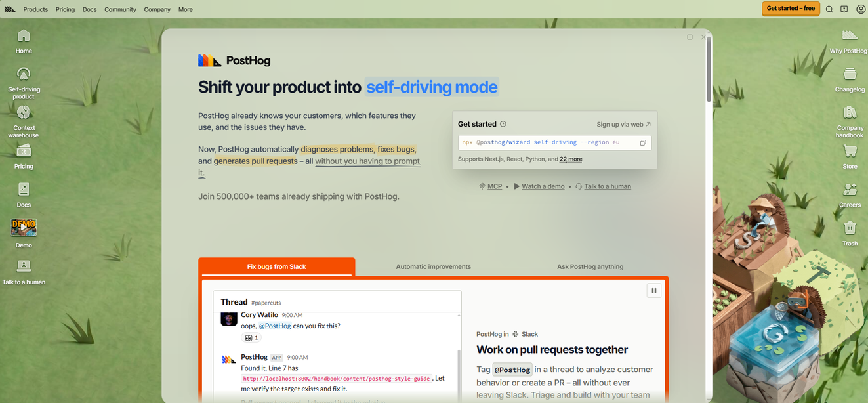Viewport: 868px width, 403px height.
Task: Open search via the magnifier icon
Action: (x=829, y=9)
